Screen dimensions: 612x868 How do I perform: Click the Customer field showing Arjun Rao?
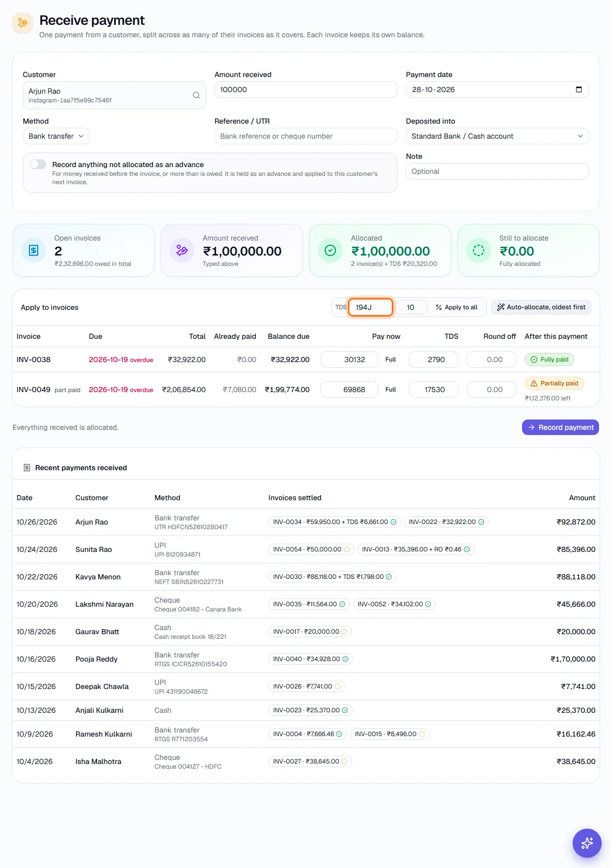tap(114, 95)
